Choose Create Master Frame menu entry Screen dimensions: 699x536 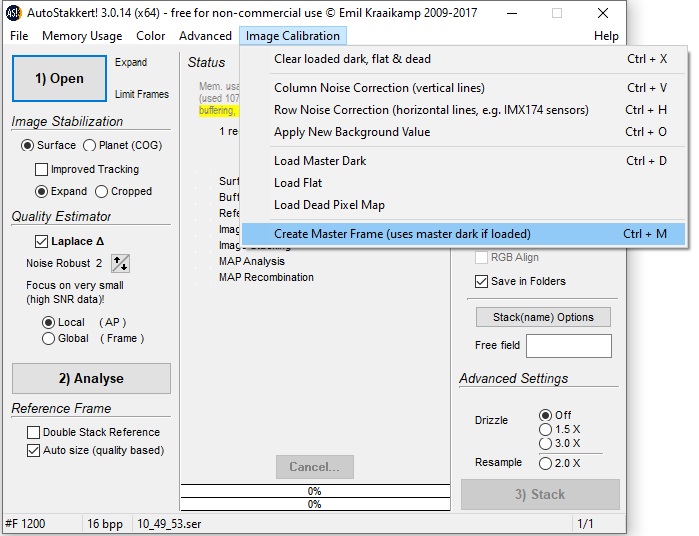point(402,234)
